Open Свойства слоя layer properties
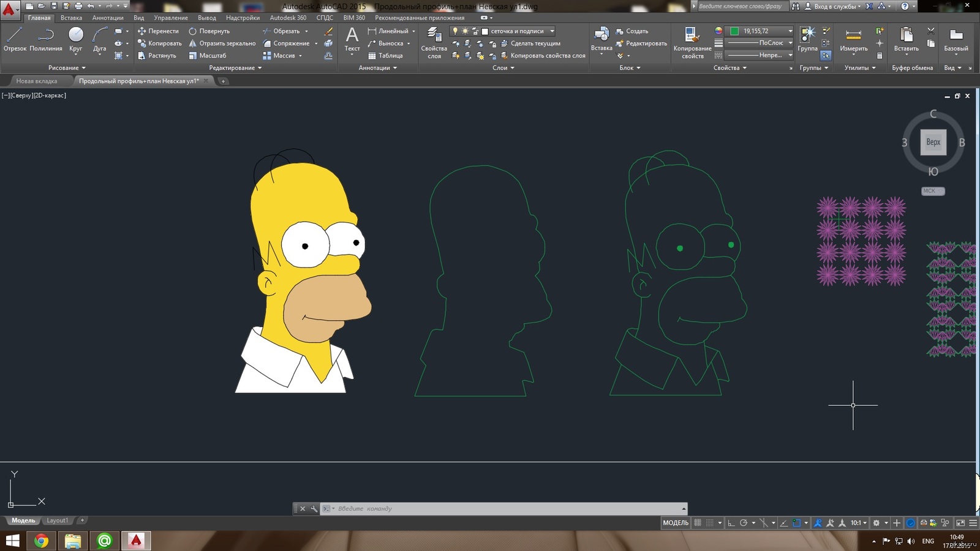The height and width of the screenshot is (551, 980). coord(434,42)
